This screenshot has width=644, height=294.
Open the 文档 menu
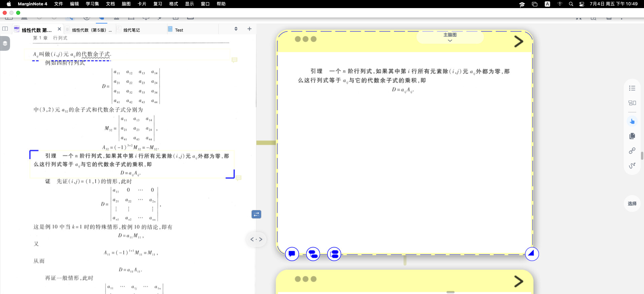[x=110, y=4]
